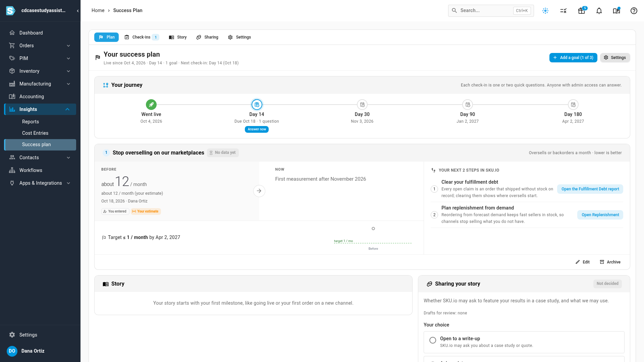Click Add a goal button
Viewport: 644px width, 362px height.
point(573,58)
